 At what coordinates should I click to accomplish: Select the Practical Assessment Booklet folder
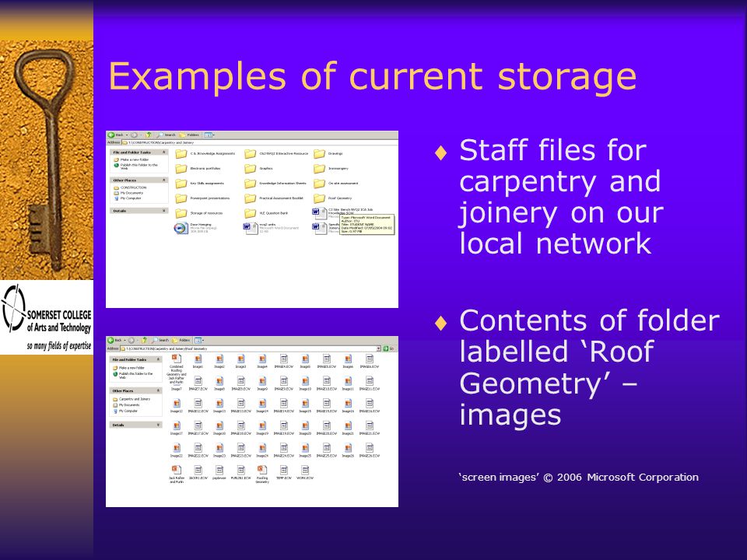274,198
